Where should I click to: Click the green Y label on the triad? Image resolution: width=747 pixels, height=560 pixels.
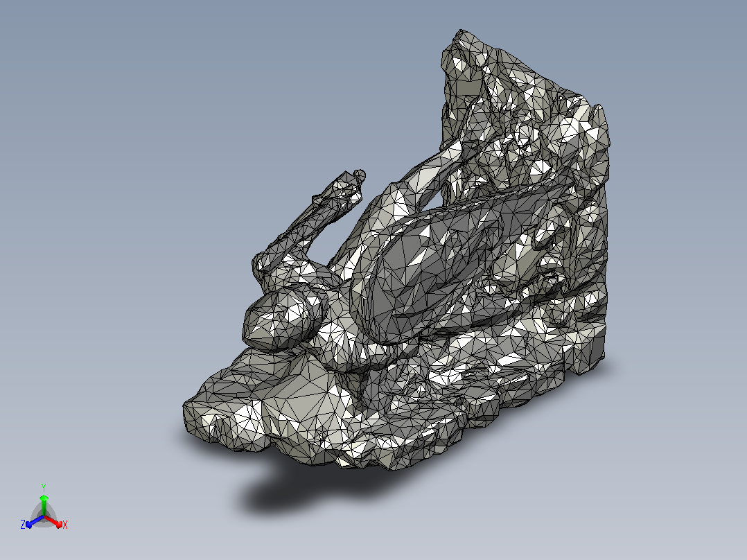[44, 487]
